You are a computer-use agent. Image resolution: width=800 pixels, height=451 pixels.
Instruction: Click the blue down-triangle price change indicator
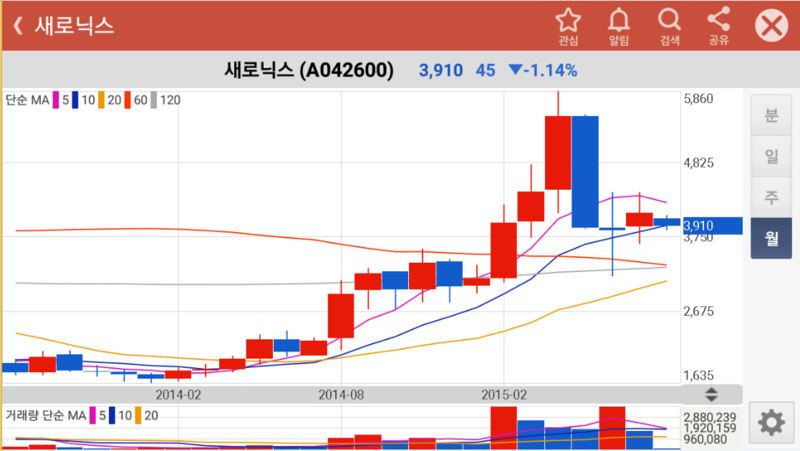pos(516,71)
